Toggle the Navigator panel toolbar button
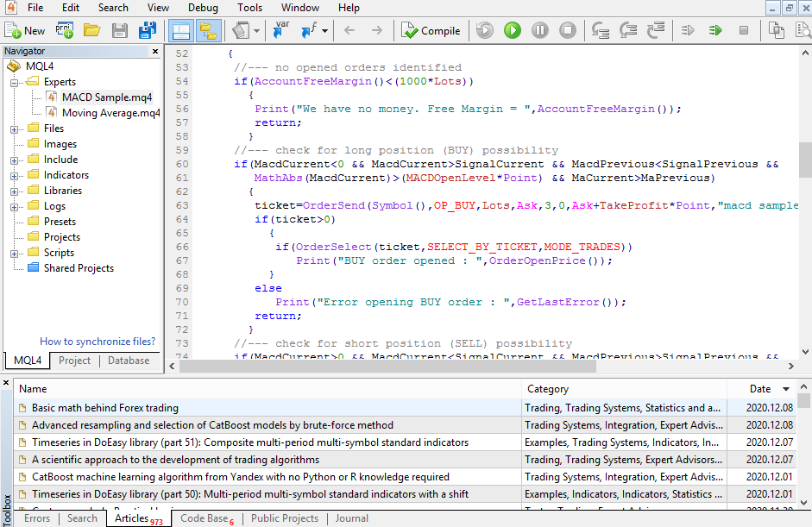Viewport: 812px width, 527px height. click(208, 30)
